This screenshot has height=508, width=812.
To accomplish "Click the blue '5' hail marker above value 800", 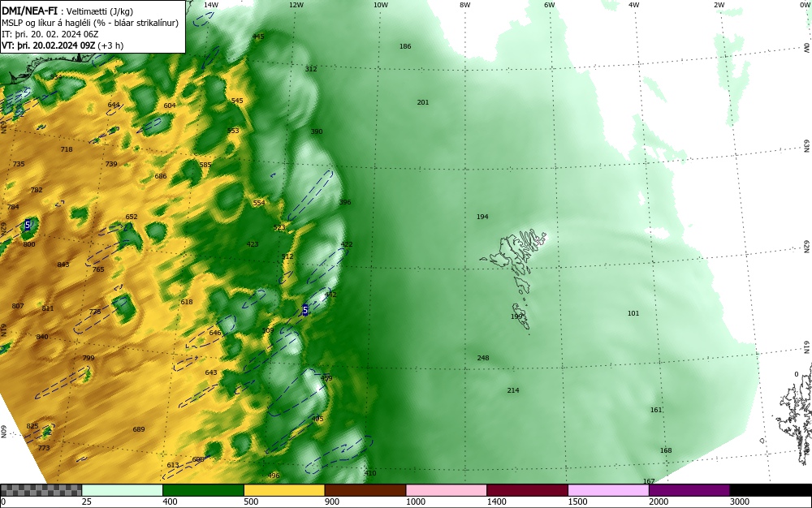I will [x=28, y=225].
